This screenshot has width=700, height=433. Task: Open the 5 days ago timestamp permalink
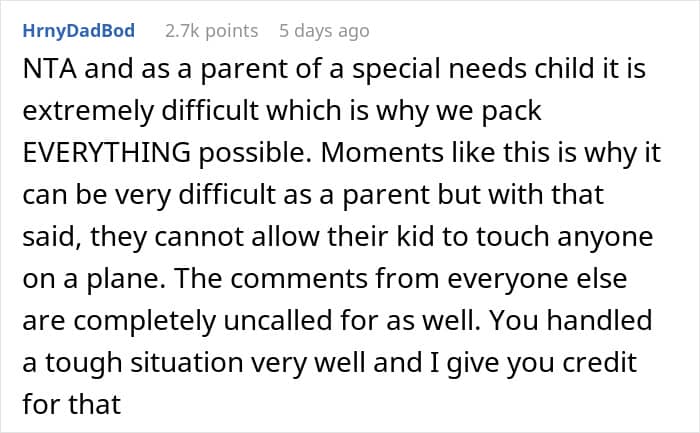[x=324, y=31]
